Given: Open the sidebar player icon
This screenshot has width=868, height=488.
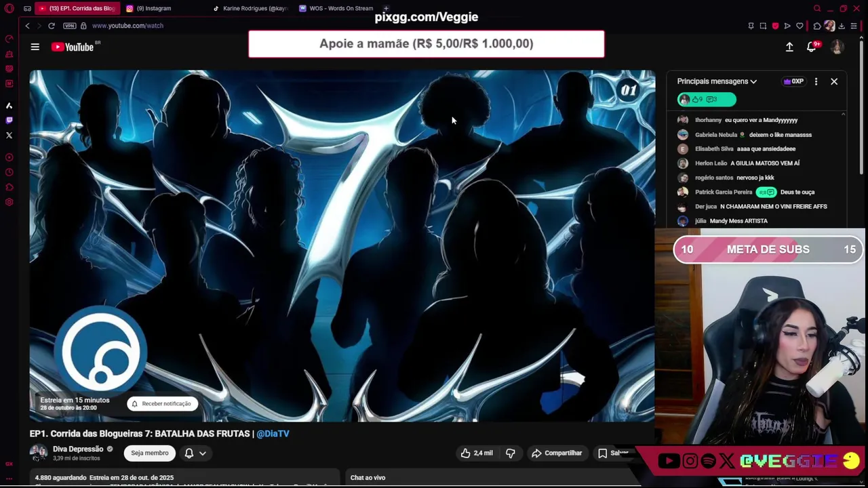Looking at the screenshot, I should [9, 157].
